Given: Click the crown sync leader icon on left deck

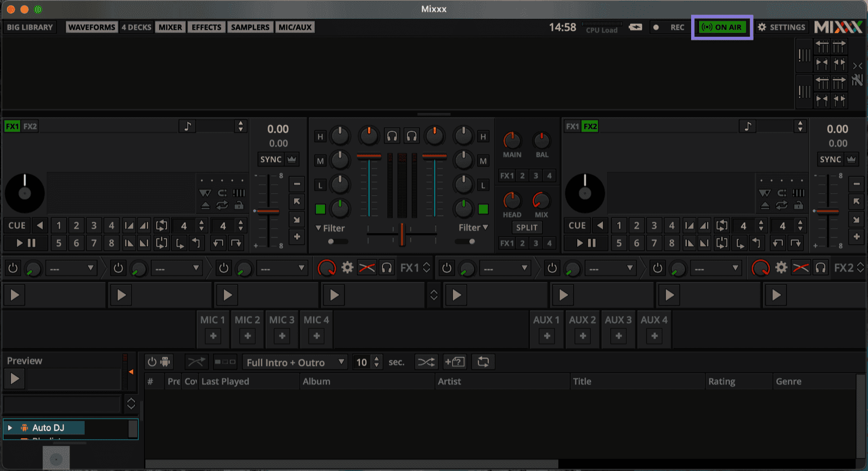Looking at the screenshot, I should pyautogui.click(x=292, y=159).
